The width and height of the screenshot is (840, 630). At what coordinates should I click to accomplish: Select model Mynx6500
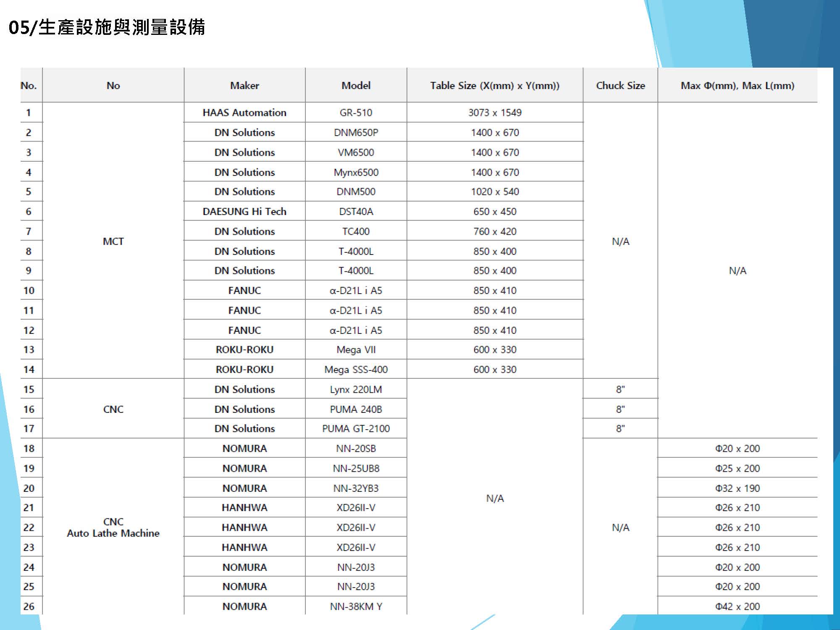point(356,172)
